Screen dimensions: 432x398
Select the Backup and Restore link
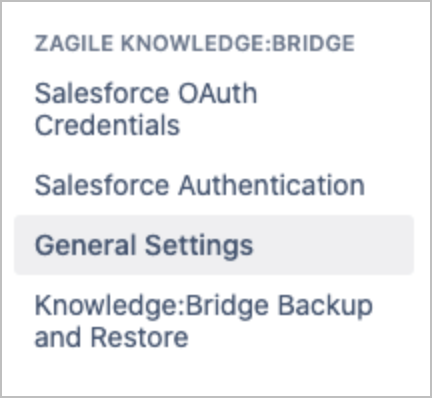pyautogui.click(x=204, y=321)
